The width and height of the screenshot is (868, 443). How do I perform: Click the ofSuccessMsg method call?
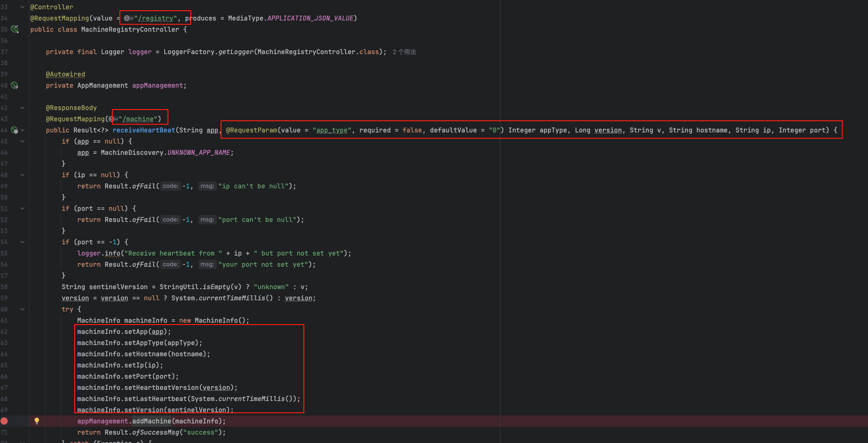(156, 432)
